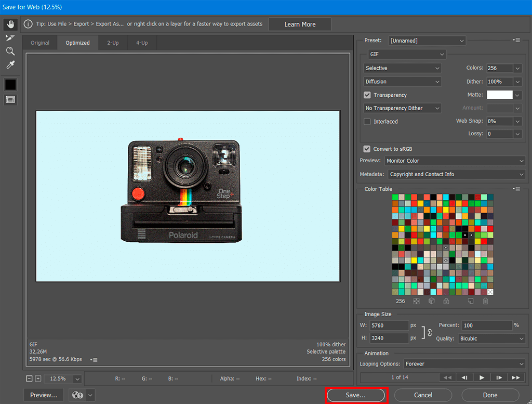Switch to the Optimized tab

pos(78,43)
